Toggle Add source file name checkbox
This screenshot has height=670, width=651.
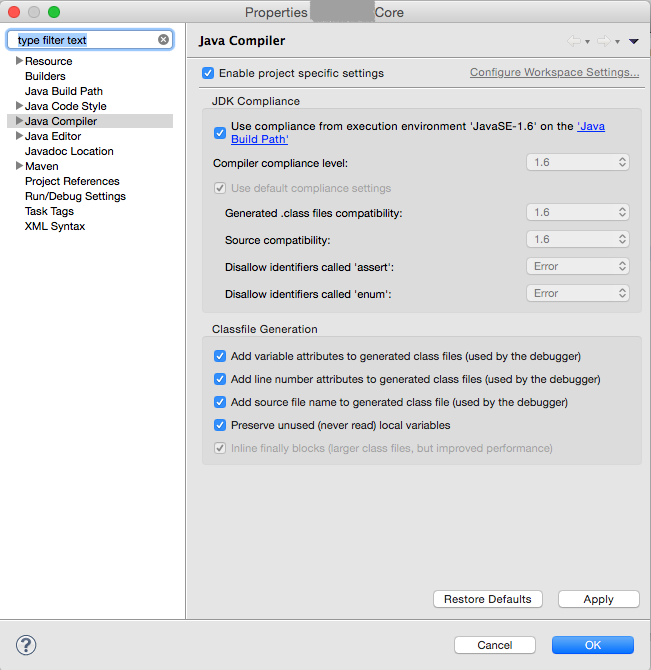coord(220,402)
